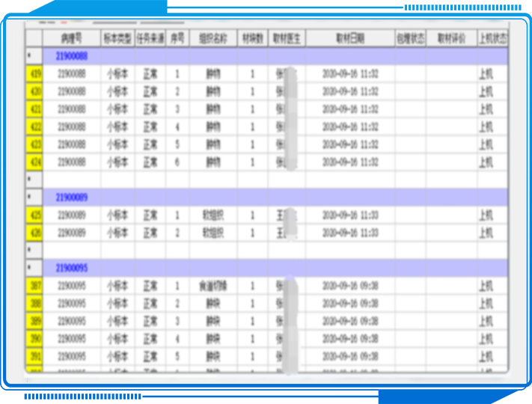Click 食道切缘 tissue name cell
532x404 pixels.
coord(214,286)
